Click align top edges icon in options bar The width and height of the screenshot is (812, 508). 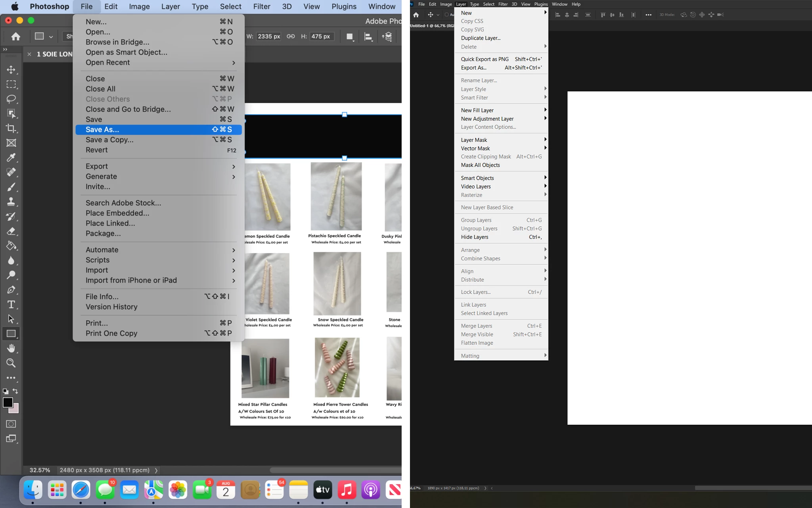coord(603,15)
